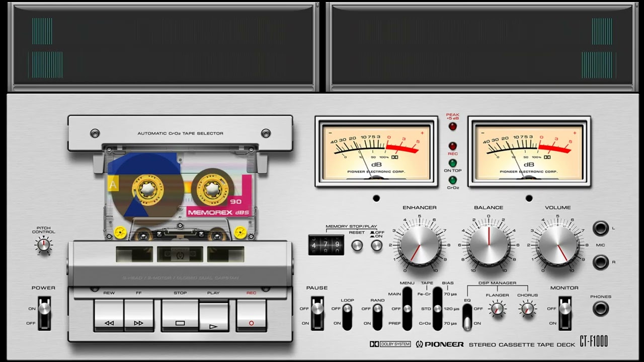644x362 pixels.
Task: Click the red REC record button
Action: pyautogui.click(x=251, y=316)
